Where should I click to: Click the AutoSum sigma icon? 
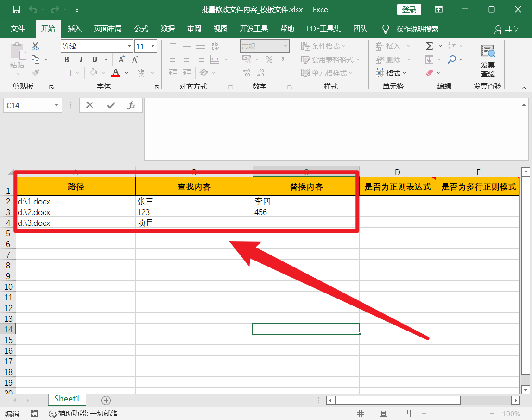pos(429,46)
